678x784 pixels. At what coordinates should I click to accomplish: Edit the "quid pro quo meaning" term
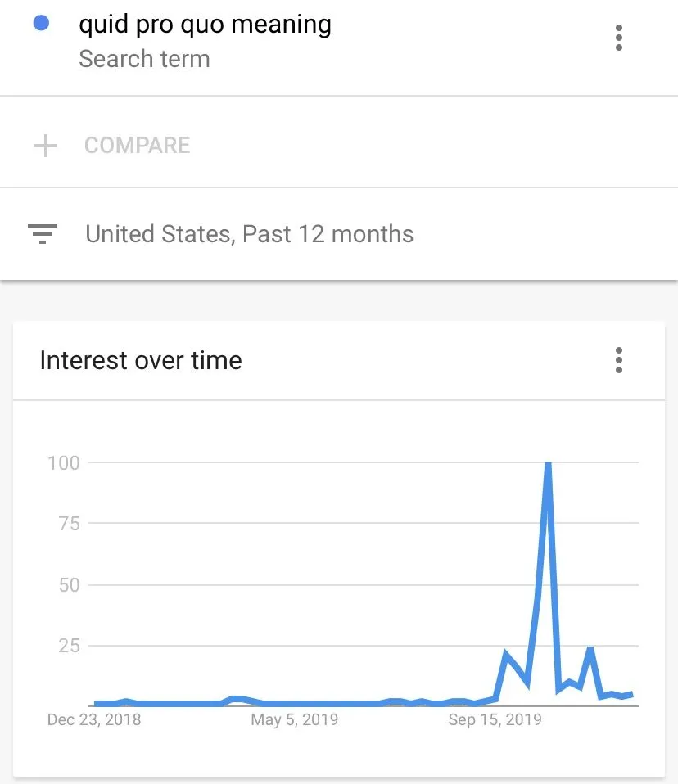[205, 25]
